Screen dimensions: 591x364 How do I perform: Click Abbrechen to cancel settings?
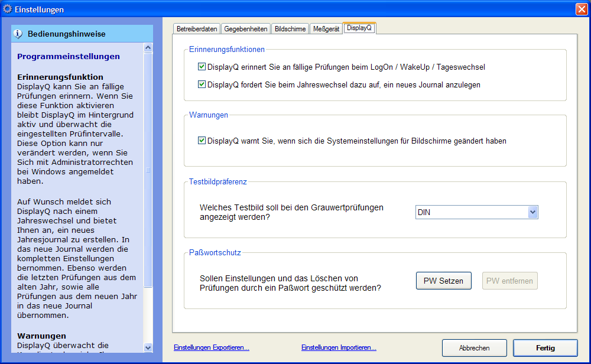(474, 348)
